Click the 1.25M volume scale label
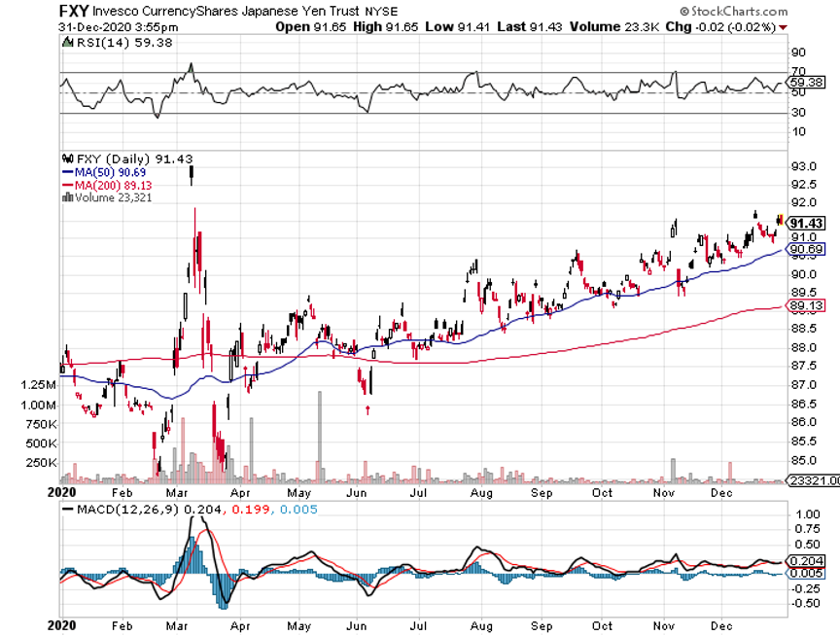This screenshot has height=636, width=840. click(x=38, y=385)
